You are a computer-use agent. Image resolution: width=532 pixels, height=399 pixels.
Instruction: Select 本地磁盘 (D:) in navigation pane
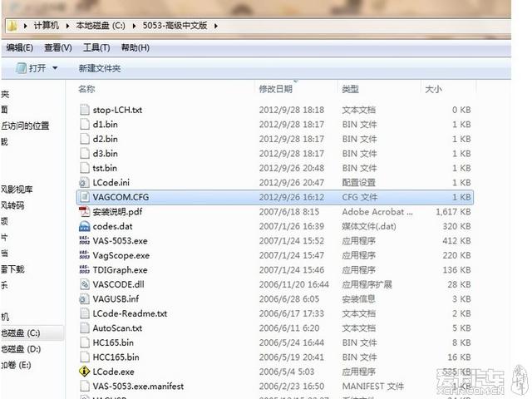point(21,349)
